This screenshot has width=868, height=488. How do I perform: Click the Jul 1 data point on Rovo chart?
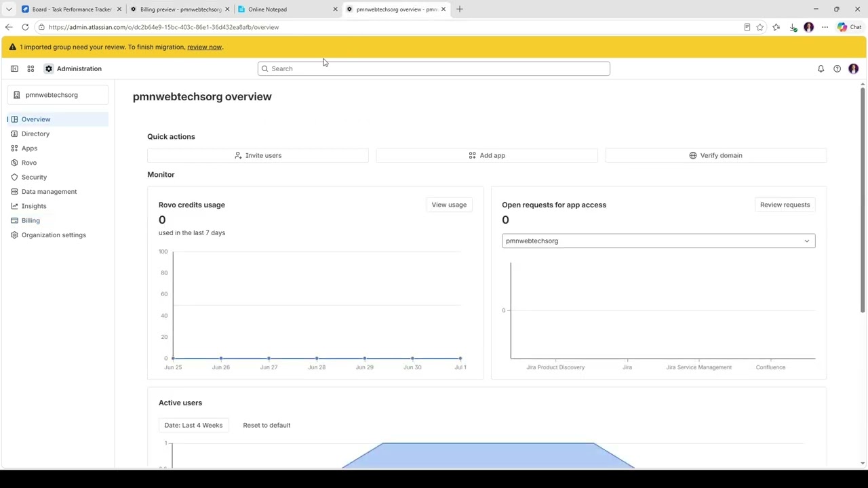[460, 358]
